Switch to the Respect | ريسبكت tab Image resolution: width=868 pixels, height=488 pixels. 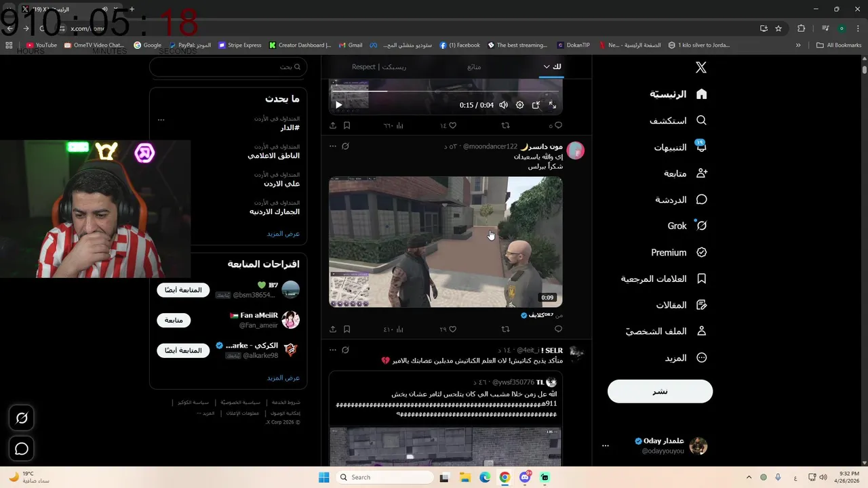tap(379, 66)
